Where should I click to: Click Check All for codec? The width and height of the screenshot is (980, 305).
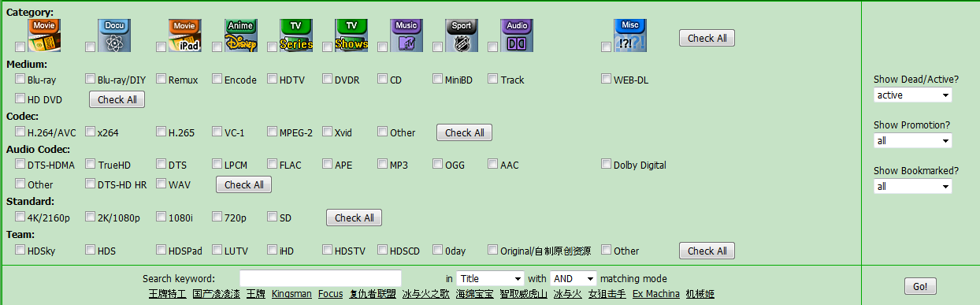coord(464,132)
